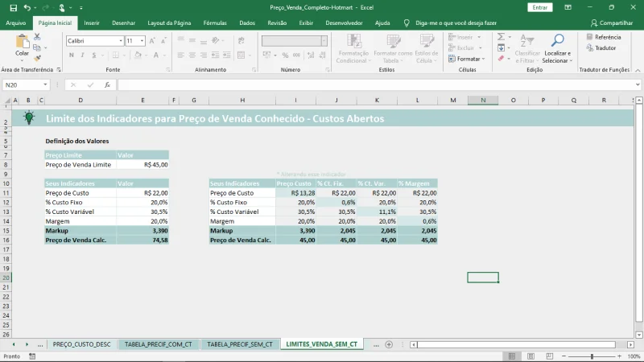The height and width of the screenshot is (362, 644).
Task: Click the Undo arrow icon
Action: click(27, 7)
